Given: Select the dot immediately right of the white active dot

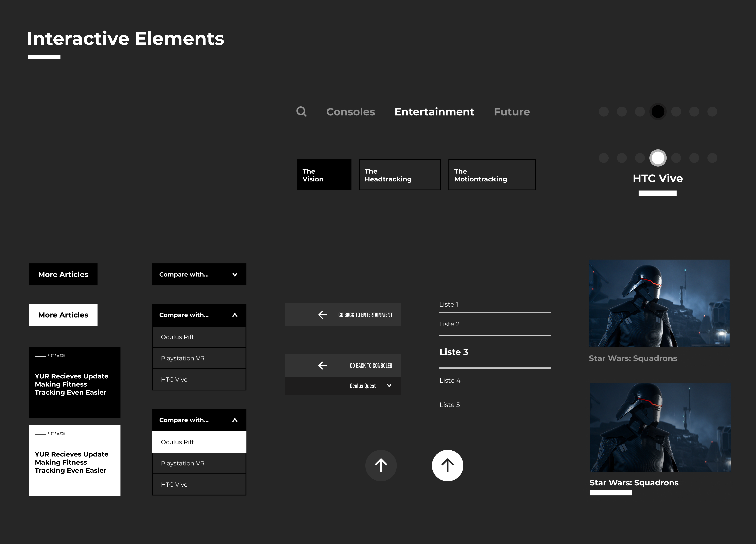Looking at the screenshot, I should pyautogui.click(x=676, y=158).
